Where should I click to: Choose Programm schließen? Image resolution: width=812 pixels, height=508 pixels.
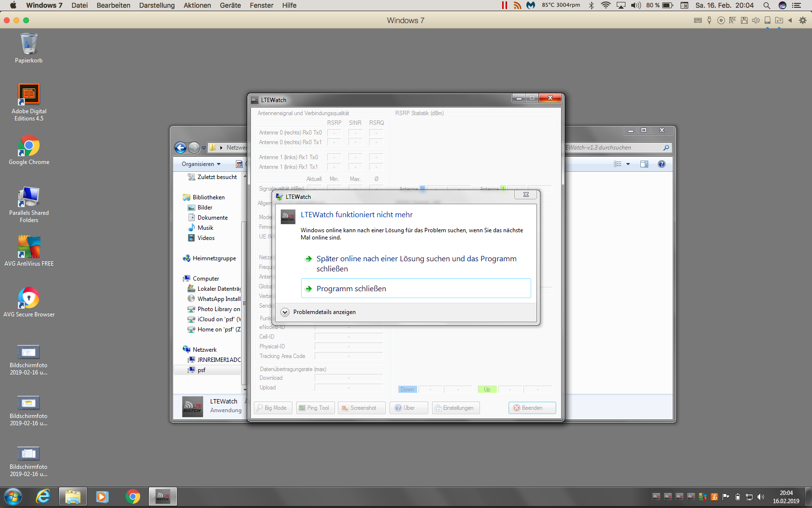click(x=416, y=288)
